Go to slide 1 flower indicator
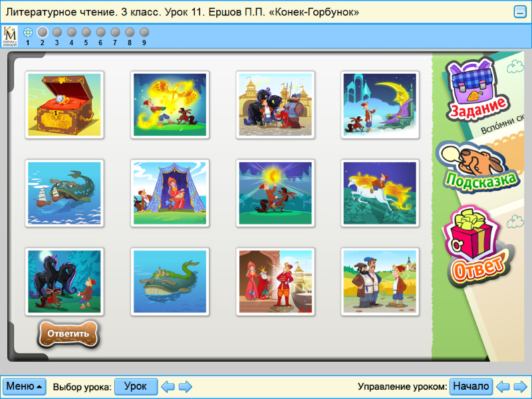The height and width of the screenshot is (399, 532). pos(28,32)
